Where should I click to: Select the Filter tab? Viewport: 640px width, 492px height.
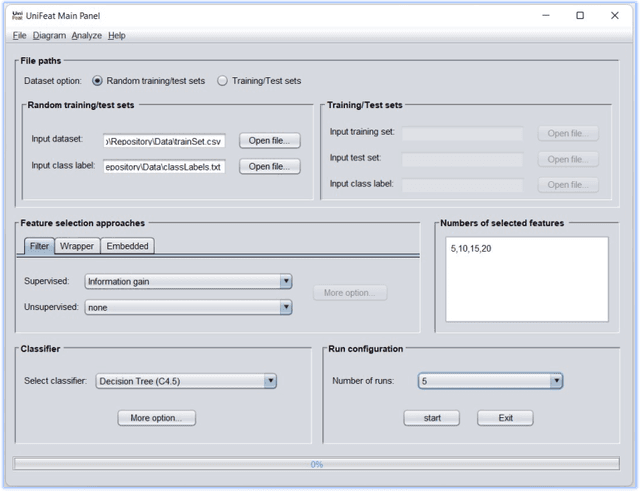tap(39, 246)
